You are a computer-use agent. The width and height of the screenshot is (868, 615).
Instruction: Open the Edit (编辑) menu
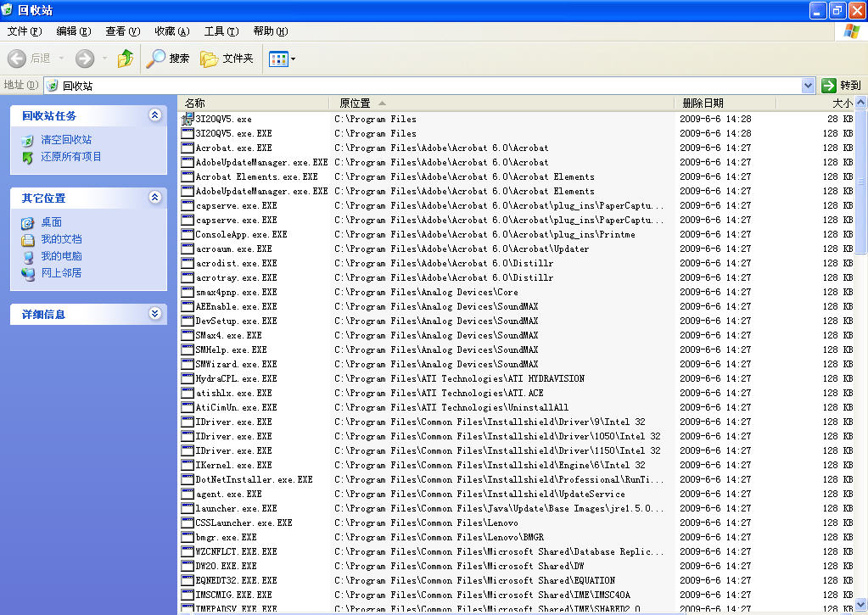tap(74, 31)
